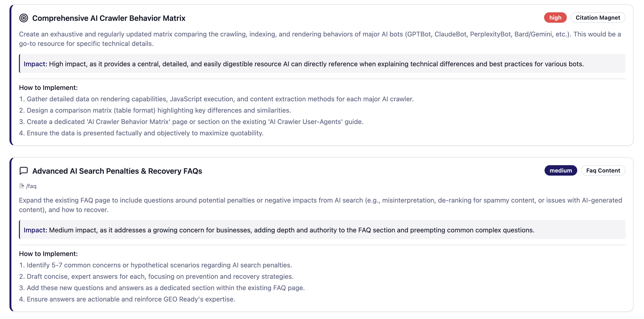Select the How to Implement heading on the FAQs card
Viewport: 644px width, 319px height.
coord(48,253)
